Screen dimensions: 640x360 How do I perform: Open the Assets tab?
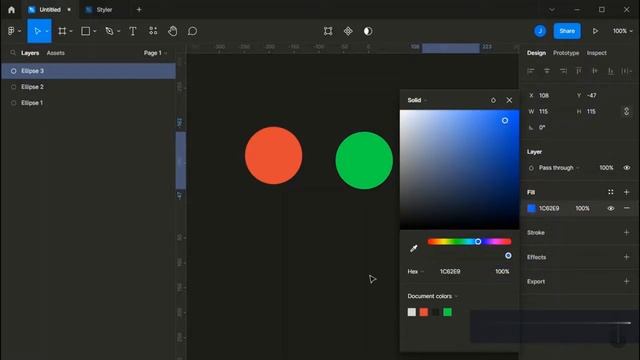[56, 53]
